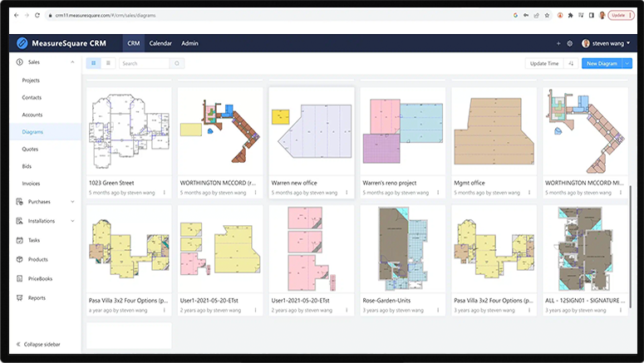Click the search magnifier icon
This screenshot has width=644, height=363.
(x=176, y=63)
